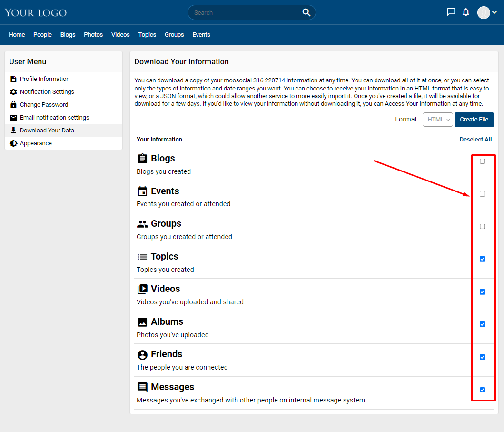Tick the Groups checkbox
Viewport: 504px width, 432px height.
point(483,226)
